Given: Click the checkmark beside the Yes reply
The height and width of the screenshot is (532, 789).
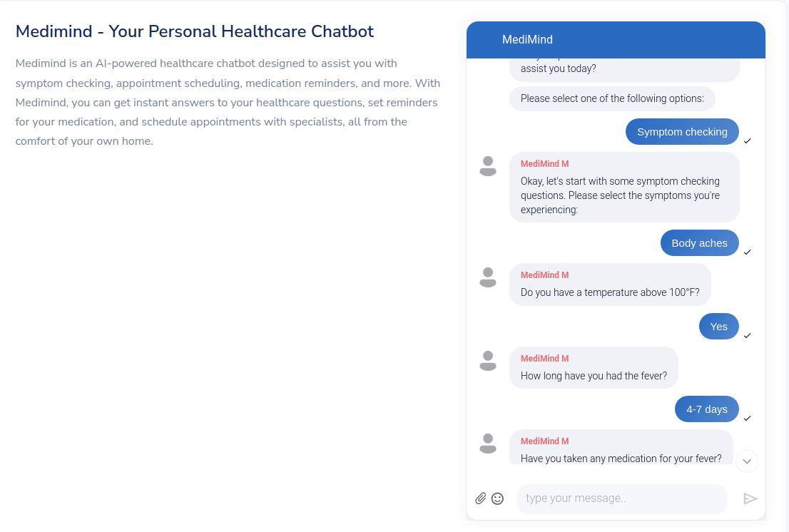Looking at the screenshot, I should [x=747, y=335].
